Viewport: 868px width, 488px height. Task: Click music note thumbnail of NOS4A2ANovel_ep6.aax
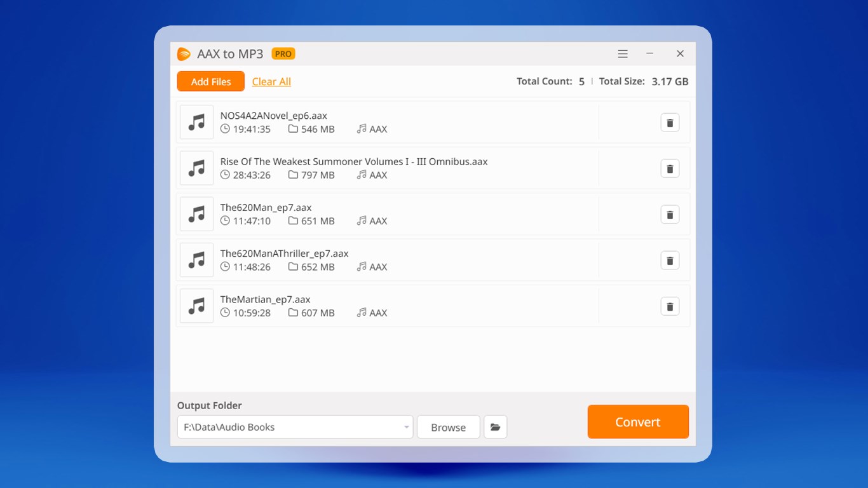(196, 122)
